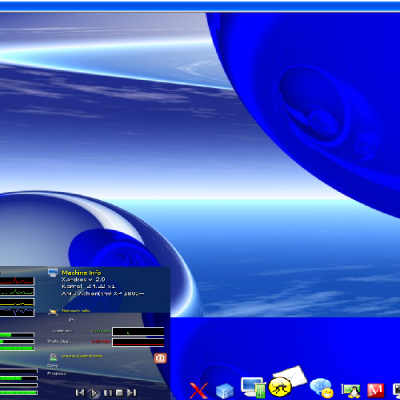Skip to previous track
This screenshot has height=400, width=400.
[x=80, y=393]
